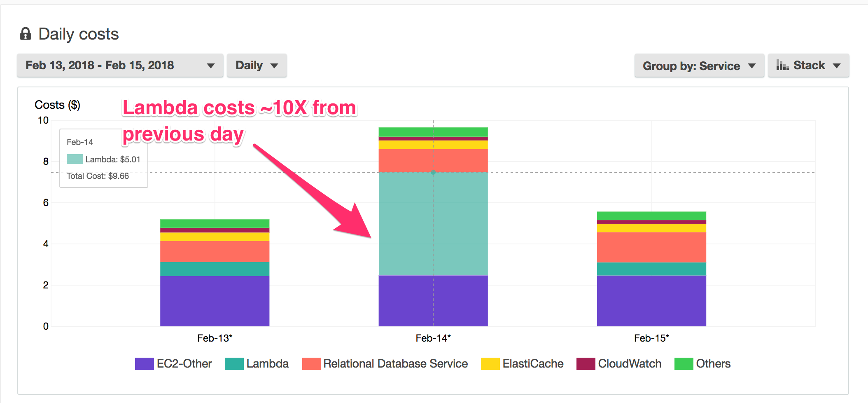The image size is (868, 403).
Task: Open the Stack chart type menu
Action: pyautogui.click(x=808, y=66)
